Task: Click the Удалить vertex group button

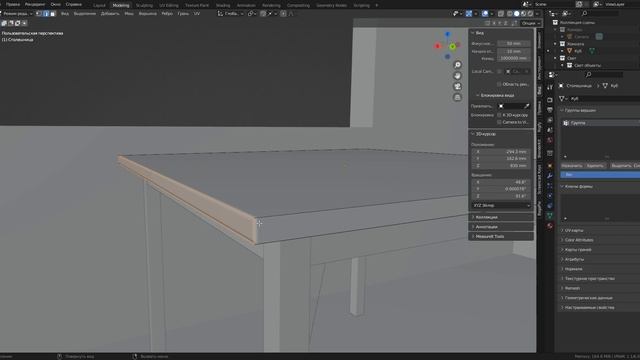Action: pyautogui.click(x=595, y=166)
